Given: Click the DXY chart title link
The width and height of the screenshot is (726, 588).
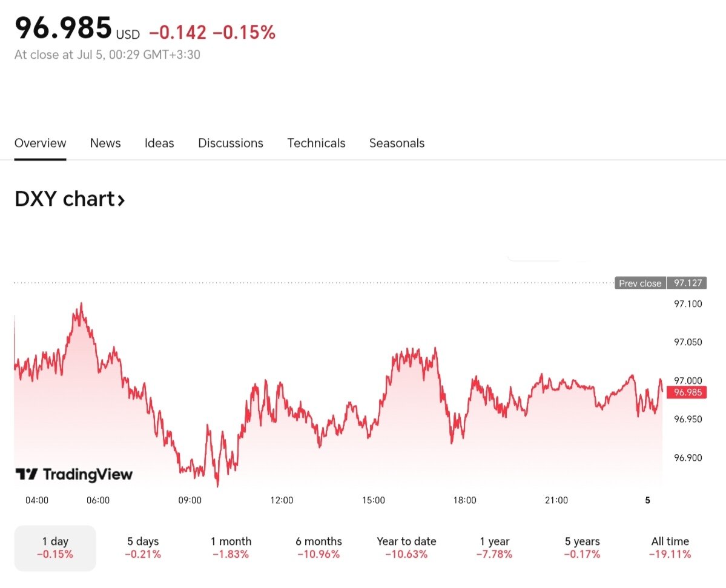Looking at the screenshot, I should 64,199.
